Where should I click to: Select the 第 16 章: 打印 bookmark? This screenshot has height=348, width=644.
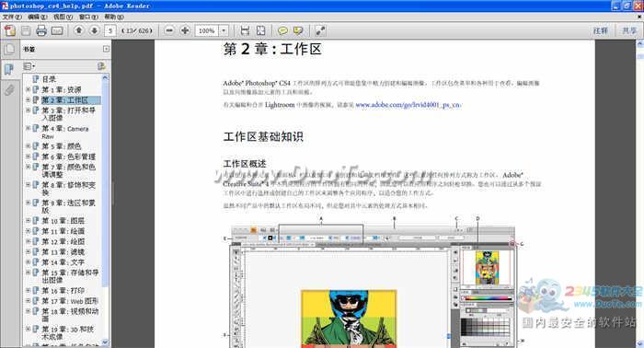pyautogui.click(x=63, y=291)
